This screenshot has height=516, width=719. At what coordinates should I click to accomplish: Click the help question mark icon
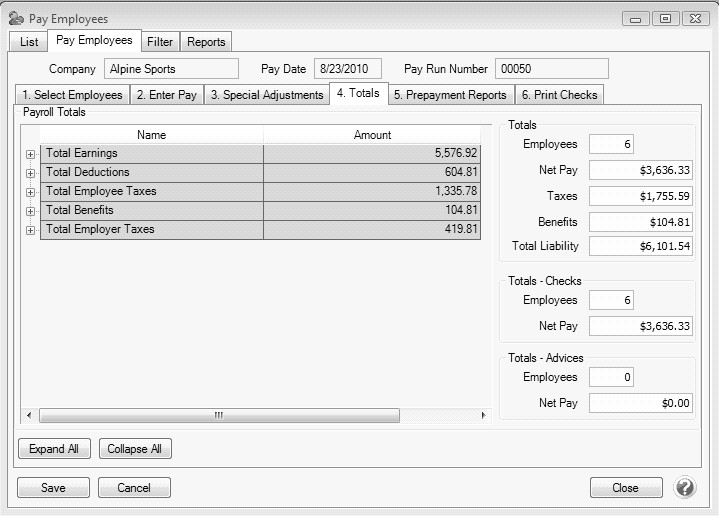(685, 488)
